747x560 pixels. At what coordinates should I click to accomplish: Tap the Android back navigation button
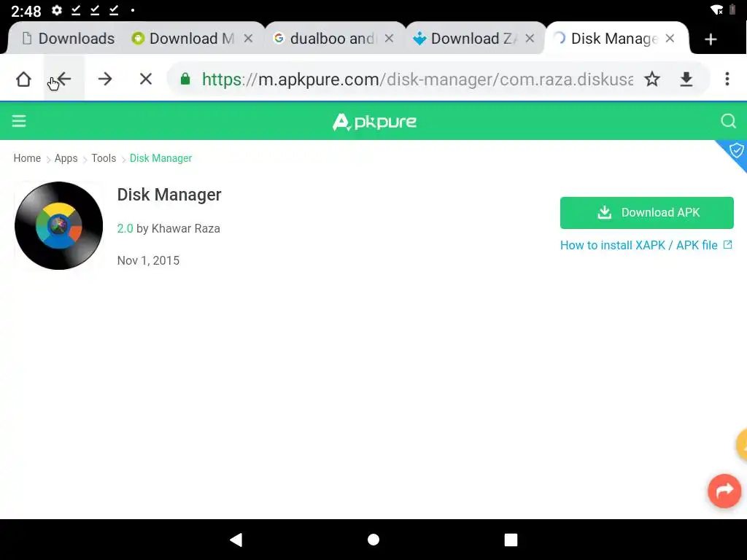point(236,540)
